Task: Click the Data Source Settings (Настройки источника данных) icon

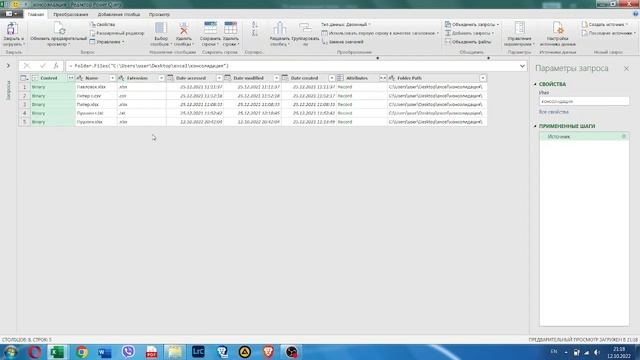Action: click(x=558, y=28)
